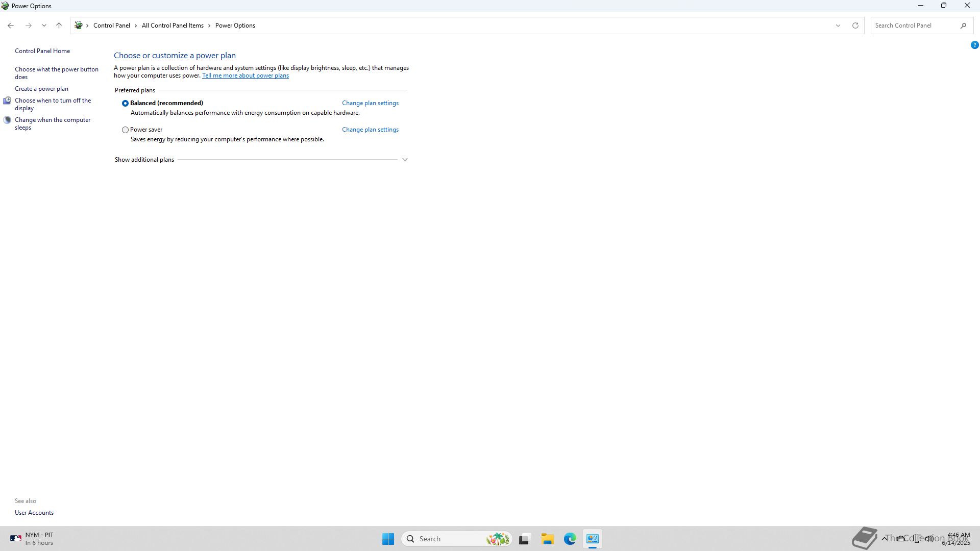
Task: Click the Windows Start button
Action: (388, 539)
